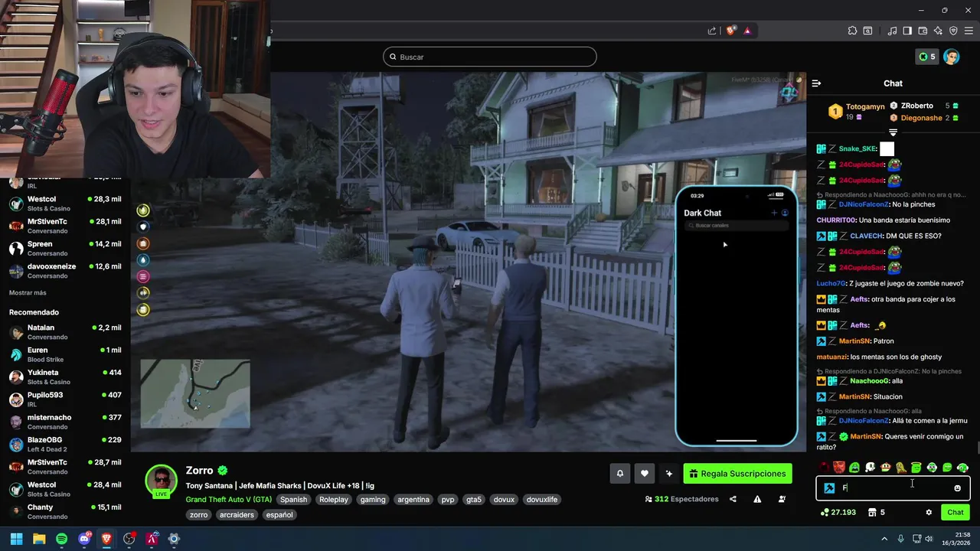Click the Grand Theft Auto V (GTA) category link
Screen dimensions: 980x551
click(228, 499)
